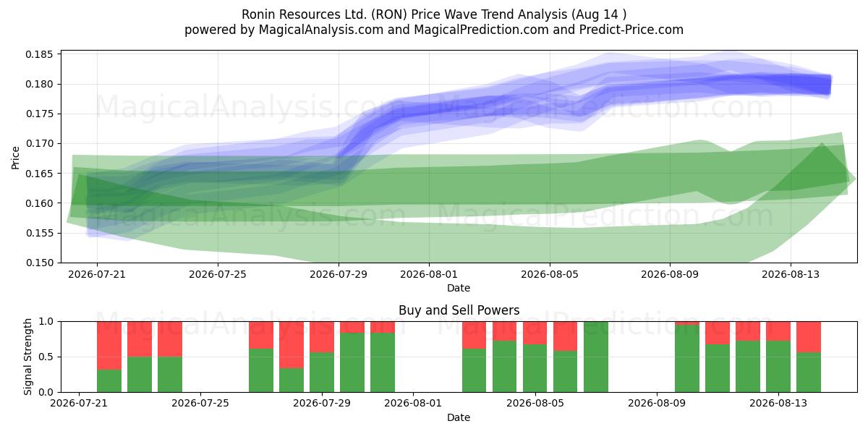Click the red sell segment of the 2026-07-22 bar

pos(109,345)
